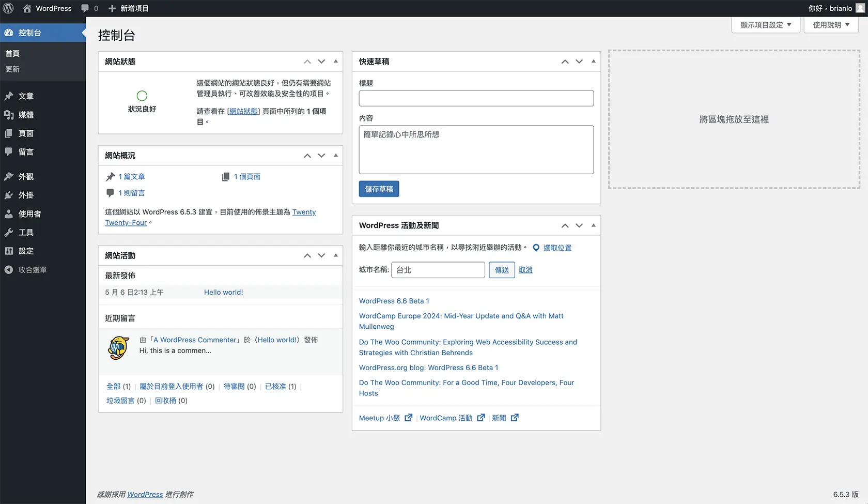Click the 使用者 person icon in sidebar
Viewport: 868px width, 504px height.
tap(9, 213)
